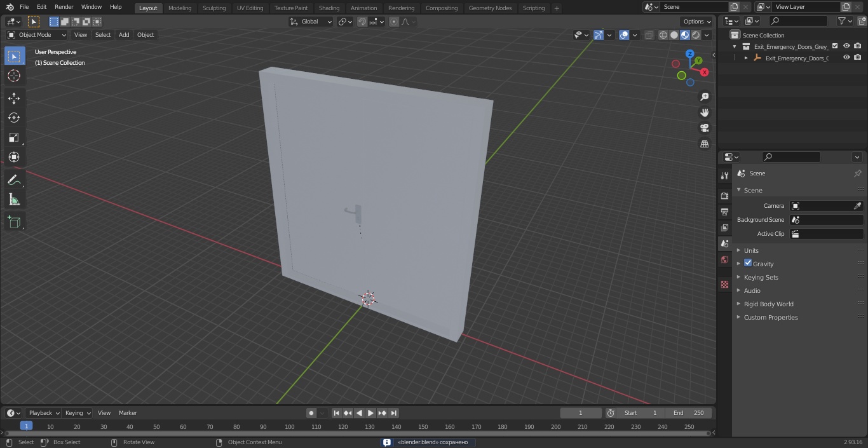Open the World properties tab
Screen dimensions: 868x448
[x=724, y=259]
